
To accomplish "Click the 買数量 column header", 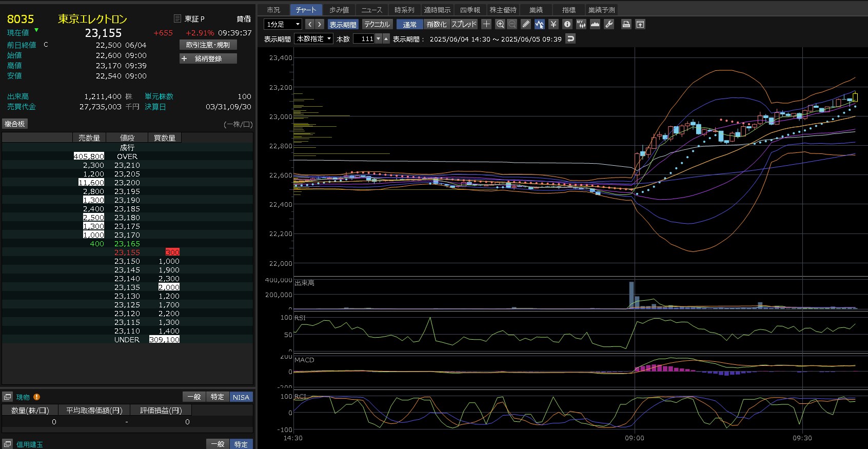I will tap(165, 138).
